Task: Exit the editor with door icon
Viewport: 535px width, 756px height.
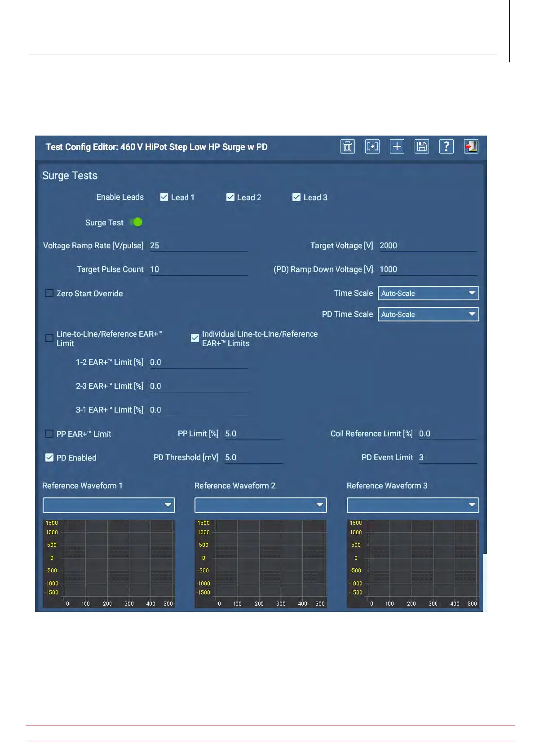Action: pos(471,146)
